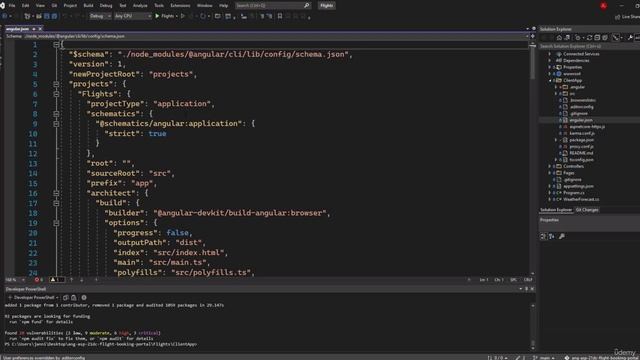Select README.md in Solution Explorer
The width and height of the screenshot is (640, 360).
coord(581,153)
